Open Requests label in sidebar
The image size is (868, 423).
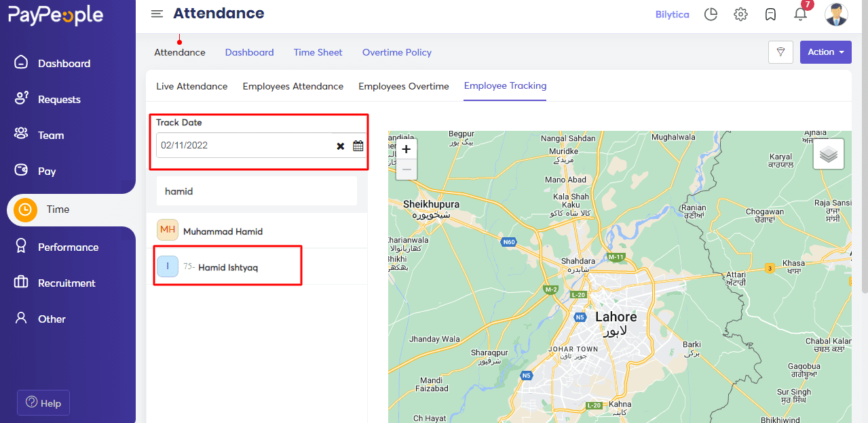coord(59,99)
